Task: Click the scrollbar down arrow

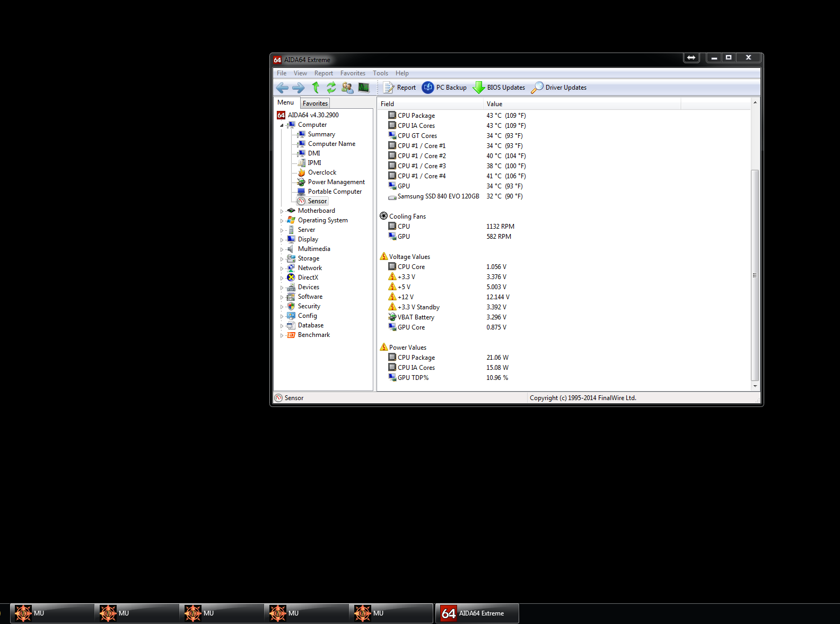Action: tap(755, 386)
